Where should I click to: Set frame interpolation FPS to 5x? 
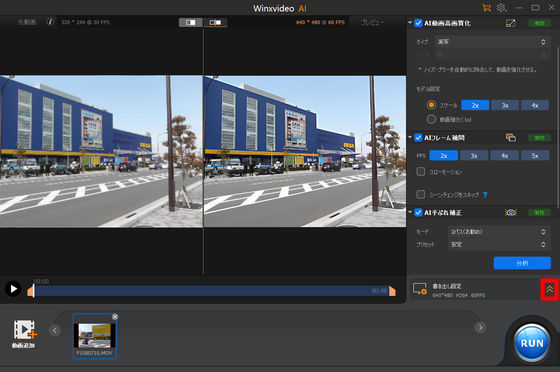(535, 156)
